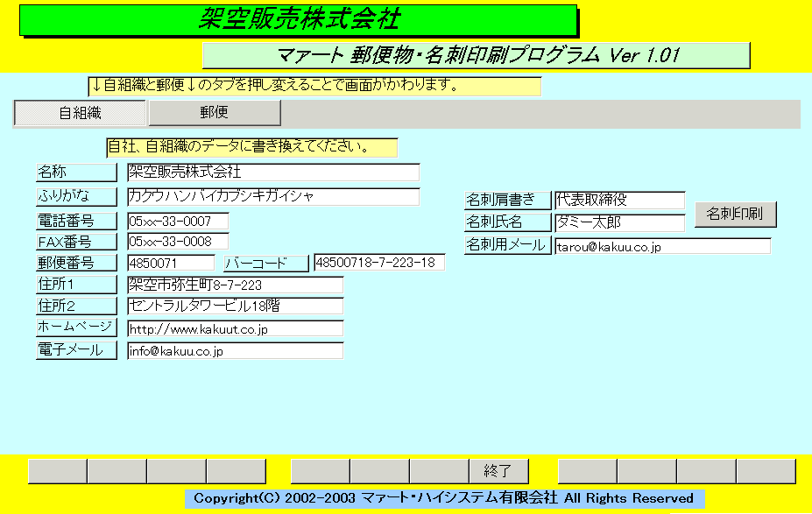Screen dimensions: 812x514
Task: Click the 名刺用メール field tarou@kakuu.co.jp
Action: click(x=663, y=246)
